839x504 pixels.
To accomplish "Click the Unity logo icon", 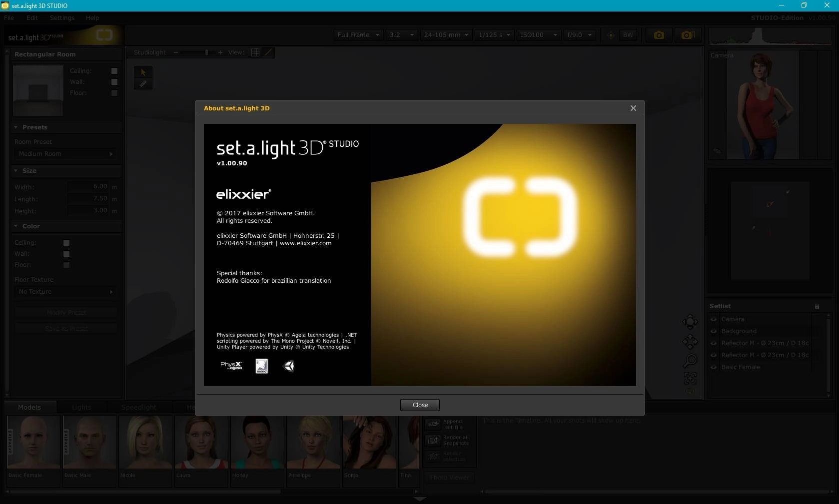I will point(289,366).
